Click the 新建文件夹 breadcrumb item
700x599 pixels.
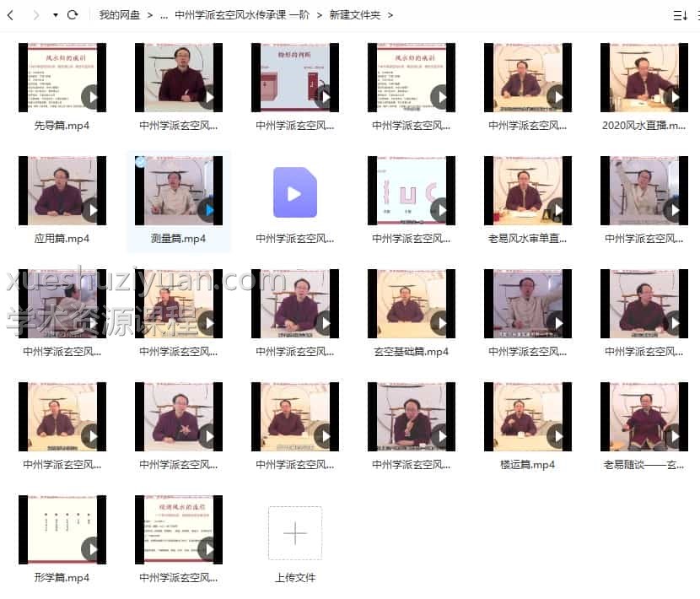click(x=354, y=15)
